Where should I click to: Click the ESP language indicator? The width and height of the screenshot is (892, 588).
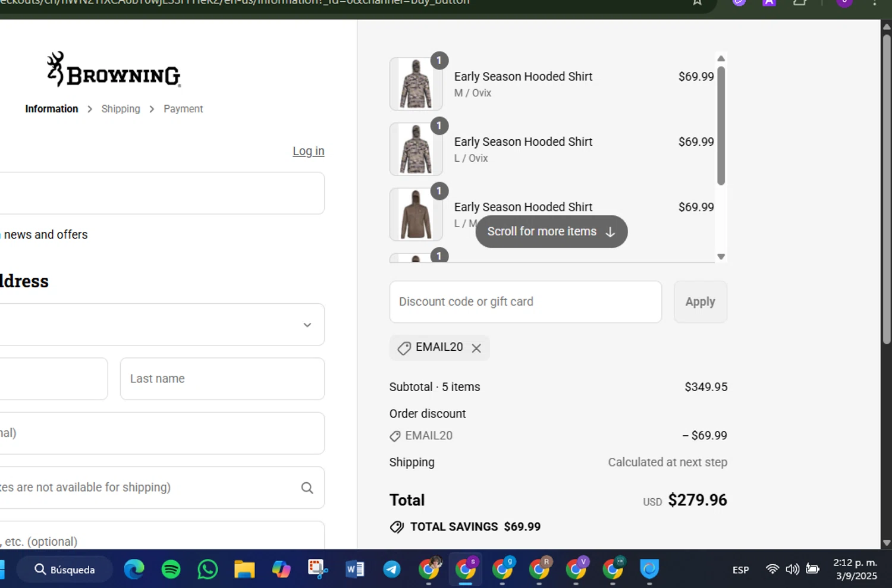coord(741,570)
